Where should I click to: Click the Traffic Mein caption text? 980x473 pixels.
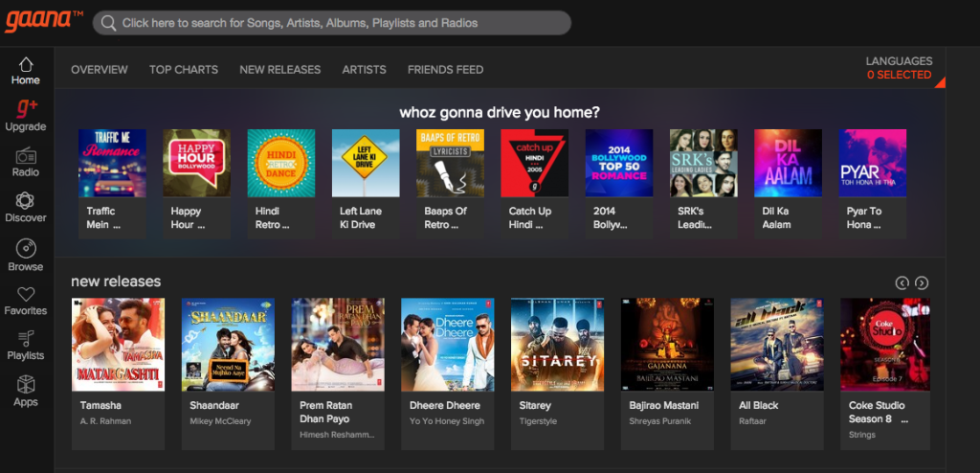(x=102, y=217)
